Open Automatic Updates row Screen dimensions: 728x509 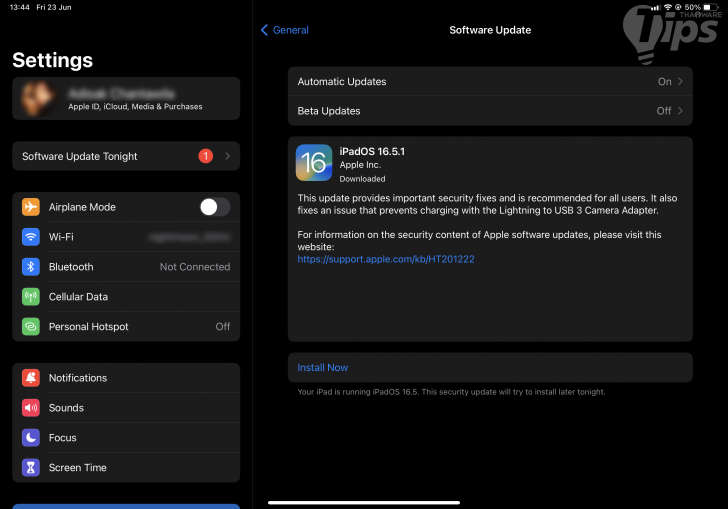(x=490, y=81)
